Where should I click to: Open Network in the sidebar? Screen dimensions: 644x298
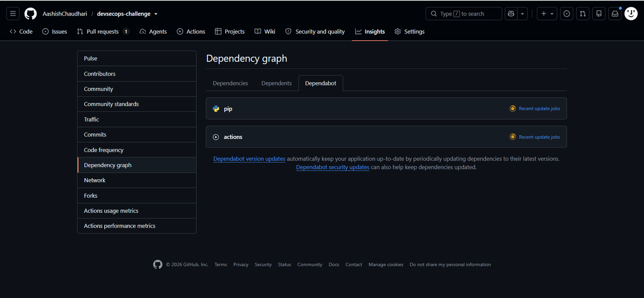click(x=137, y=180)
